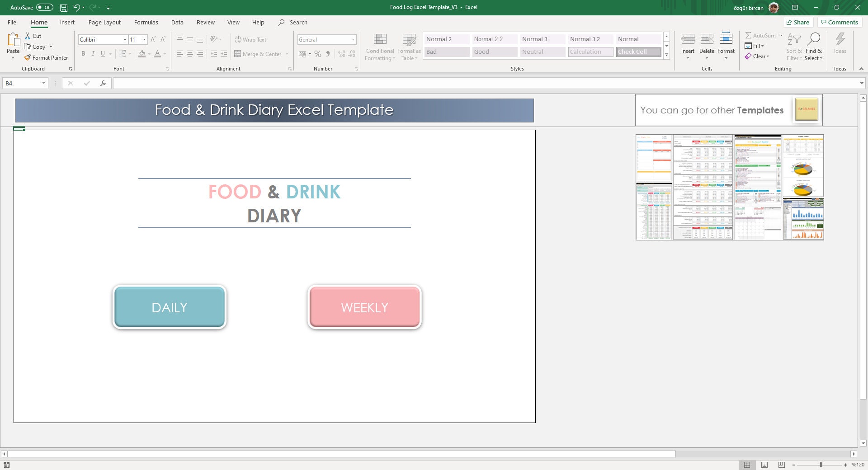The image size is (868, 470).
Task: Open the Number Format dropdown
Action: pyautogui.click(x=353, y=39)
